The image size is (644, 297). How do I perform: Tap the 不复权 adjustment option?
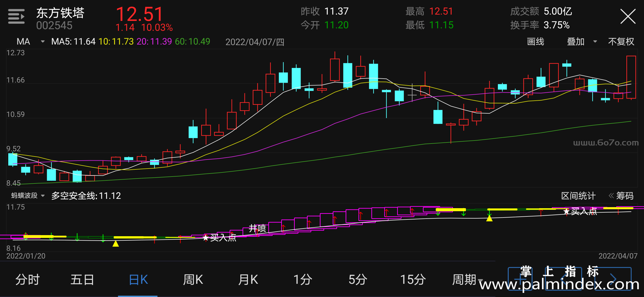621,42
